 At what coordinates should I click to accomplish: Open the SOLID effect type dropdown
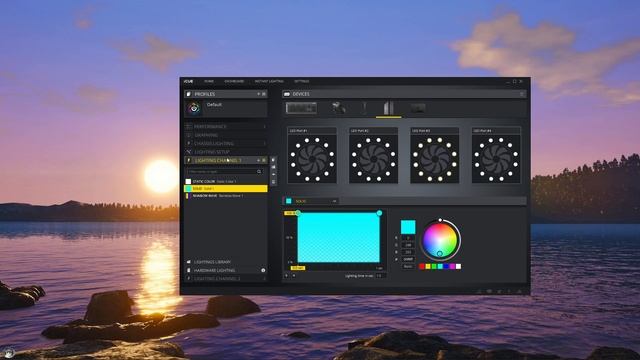pos(311,201)
